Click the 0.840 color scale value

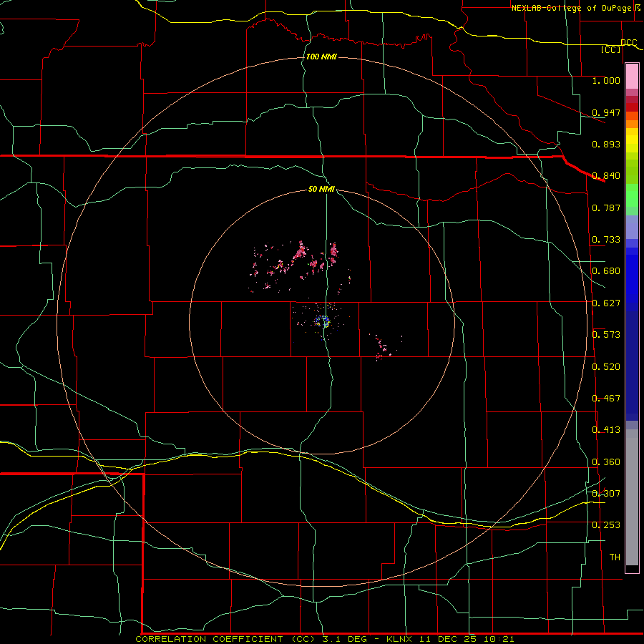(x=606, y=176)
